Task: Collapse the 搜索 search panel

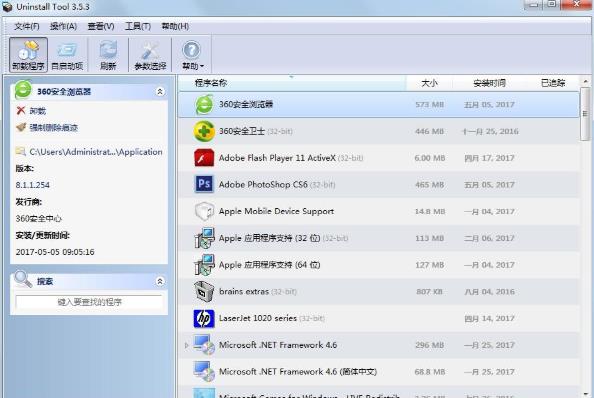Action: (x=160, y=281)
